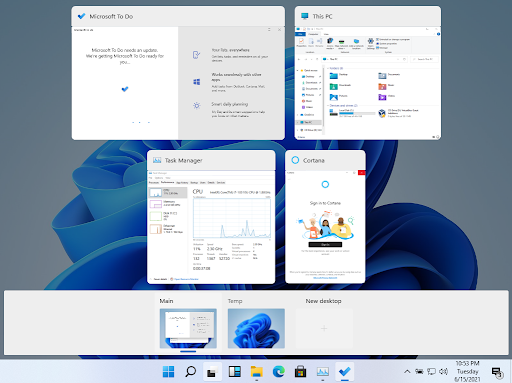Screen dimensions: 512x383
Task: Click the Search magnifier on the taskbar
Action: coord(190,371)
